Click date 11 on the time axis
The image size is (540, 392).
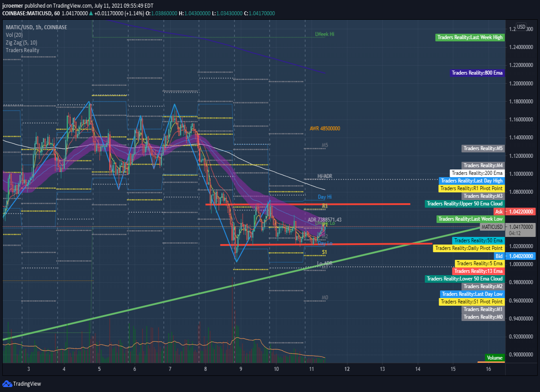click(x=311, y=369)
